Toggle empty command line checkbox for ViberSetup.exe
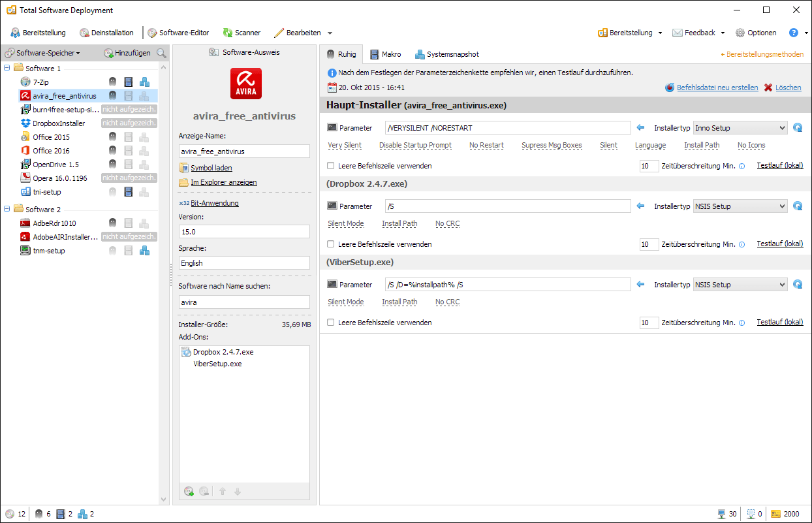The image size is (812, 523). click(331, 323)
